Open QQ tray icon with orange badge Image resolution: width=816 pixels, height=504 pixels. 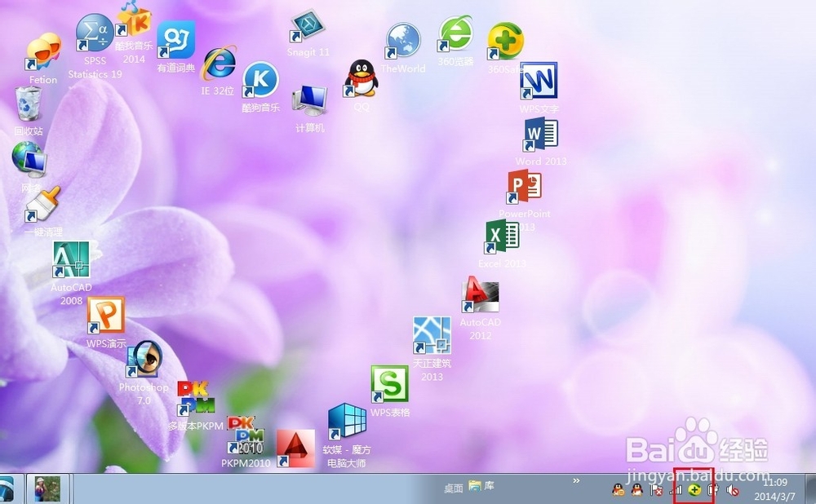pyautogui.click(x=619, y=489)
